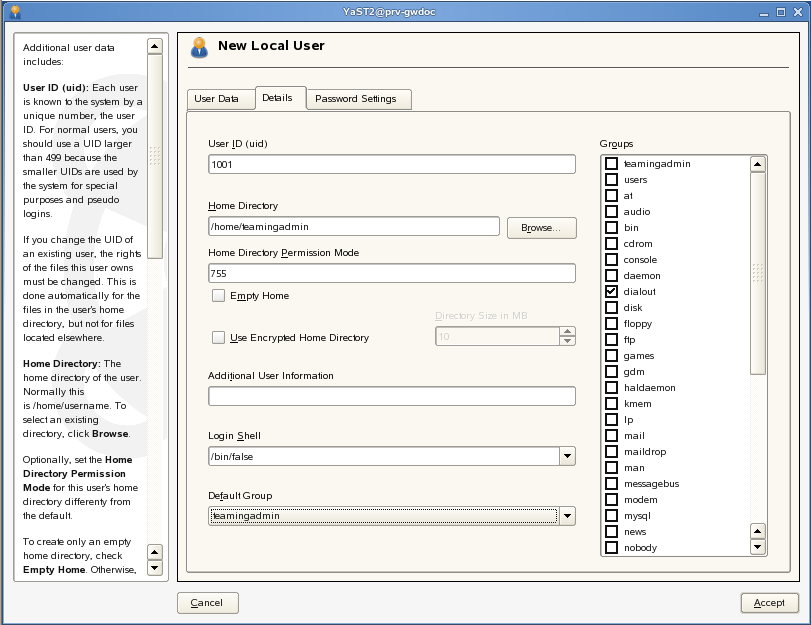Screen dimensions: 811x625
Task: Click the New Local User icon
Action: (199, 47)
